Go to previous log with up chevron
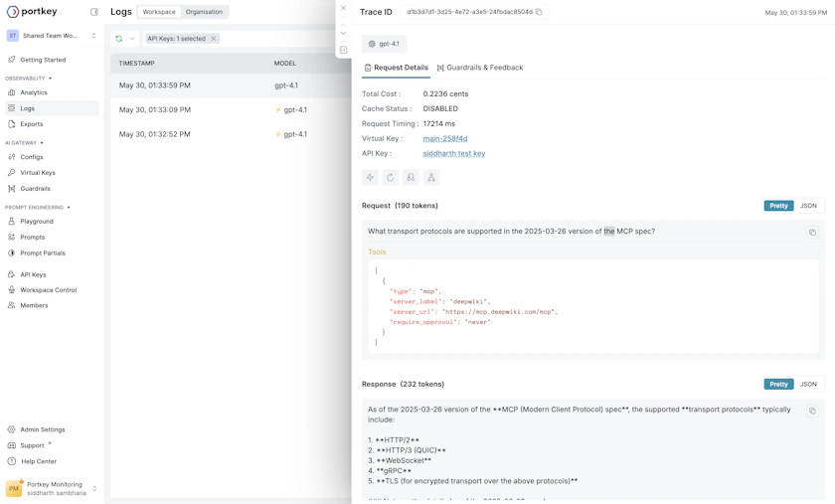Screen dimensions: 835x504 point(344,25)
